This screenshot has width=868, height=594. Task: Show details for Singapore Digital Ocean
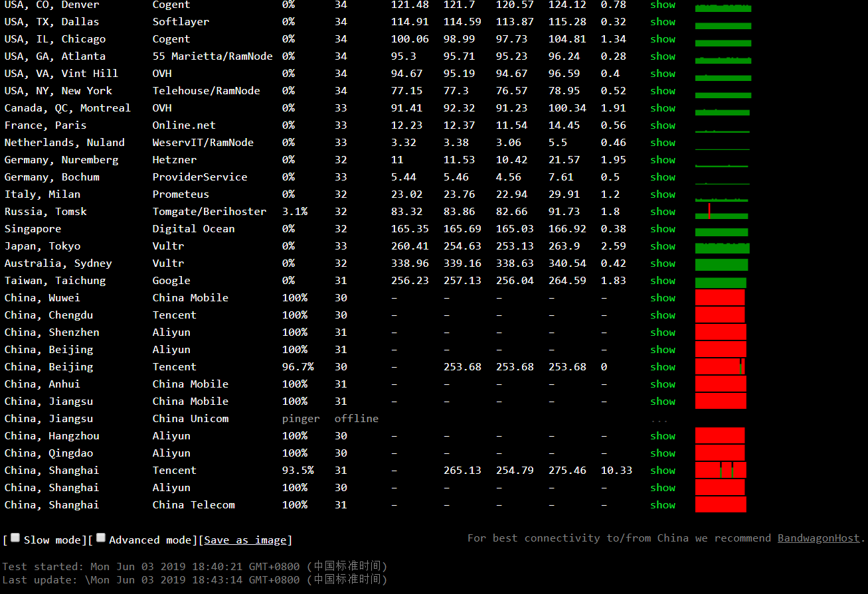coord(663,229)
